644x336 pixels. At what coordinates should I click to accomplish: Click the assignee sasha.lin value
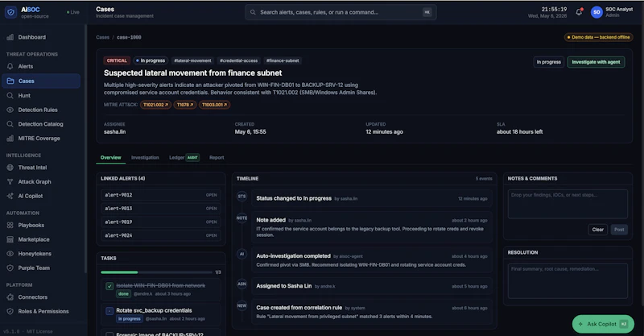(x=114, y=132)
